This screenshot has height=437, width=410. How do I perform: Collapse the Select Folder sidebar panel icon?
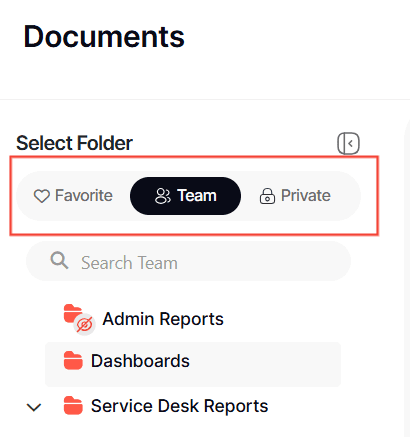point(348,144)
